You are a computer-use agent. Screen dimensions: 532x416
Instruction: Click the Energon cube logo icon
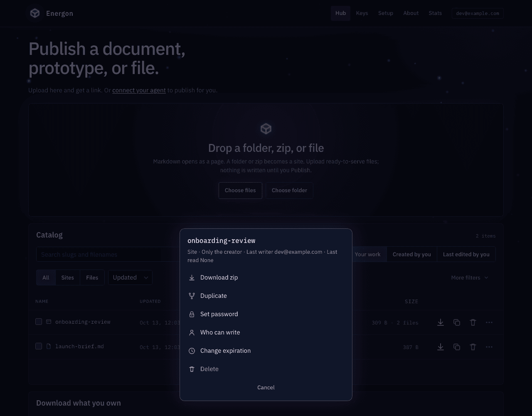pos(35,13)
